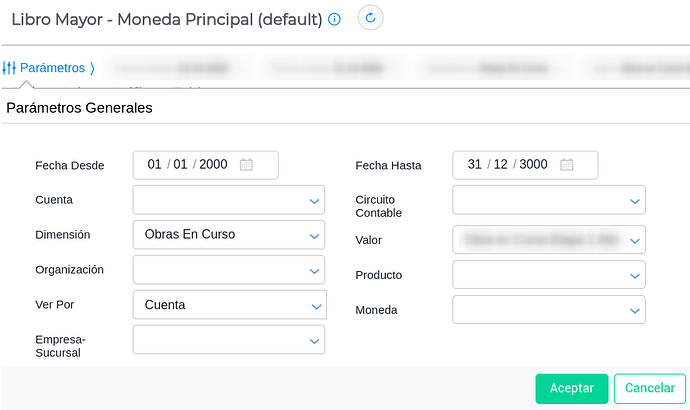Click the day field in Fecha Desde
This screenshot has width=690, height=410.
coord(154,165)
